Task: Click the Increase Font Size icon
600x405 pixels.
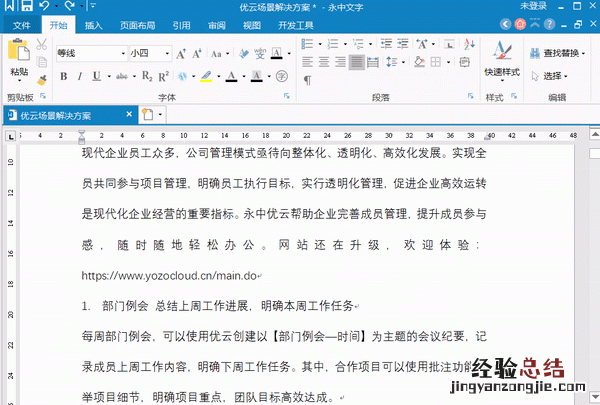Action: 182,53
